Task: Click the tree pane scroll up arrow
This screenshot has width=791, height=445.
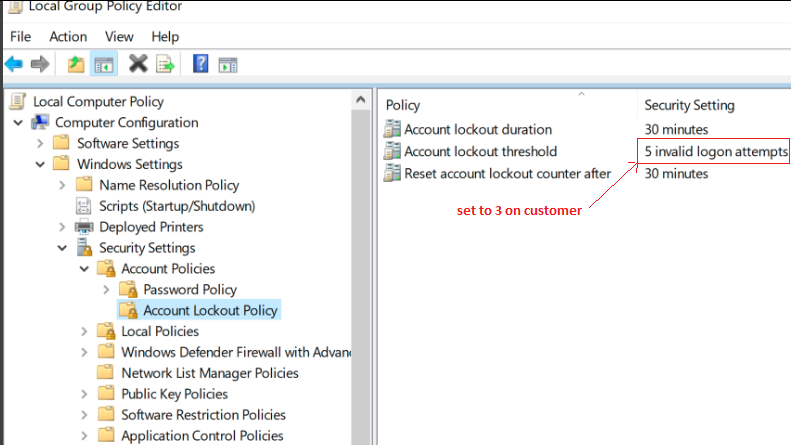Action: point(361,100)
